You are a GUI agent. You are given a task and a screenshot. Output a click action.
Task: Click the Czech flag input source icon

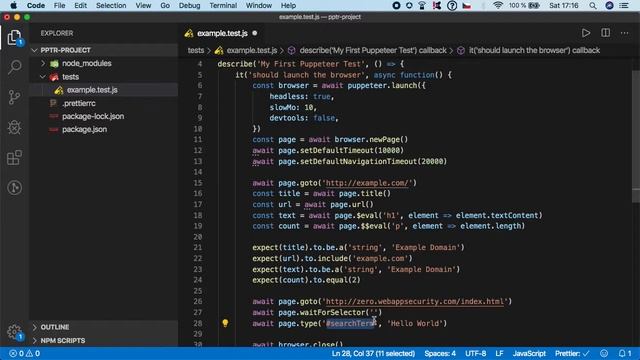coord(467,6)
